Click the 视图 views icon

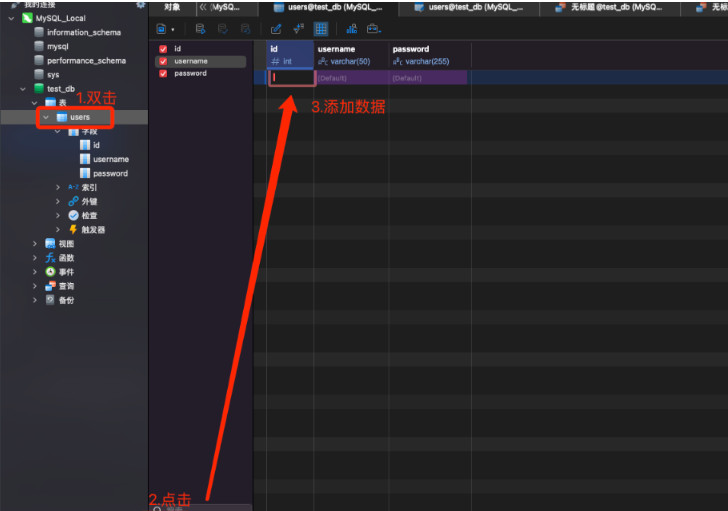50,244
